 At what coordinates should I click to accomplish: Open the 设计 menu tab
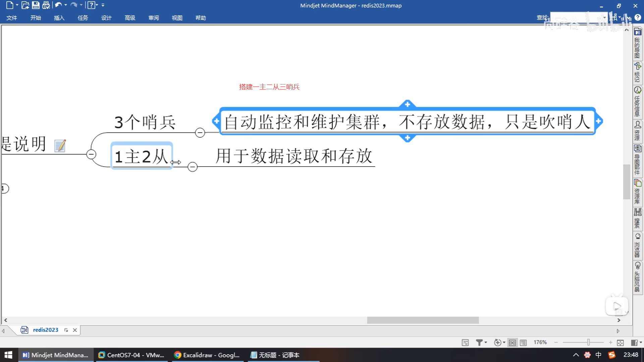pos(106,18)
